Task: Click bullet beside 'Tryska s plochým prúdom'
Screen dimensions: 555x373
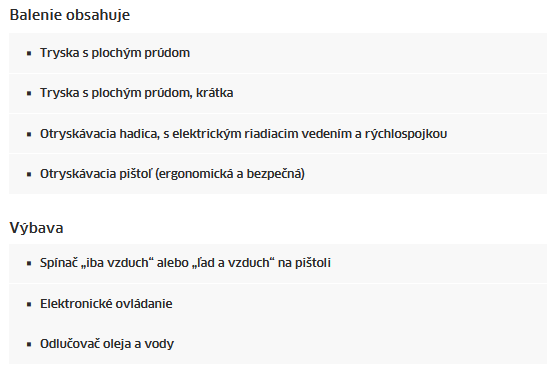Action: coord(29,53)
